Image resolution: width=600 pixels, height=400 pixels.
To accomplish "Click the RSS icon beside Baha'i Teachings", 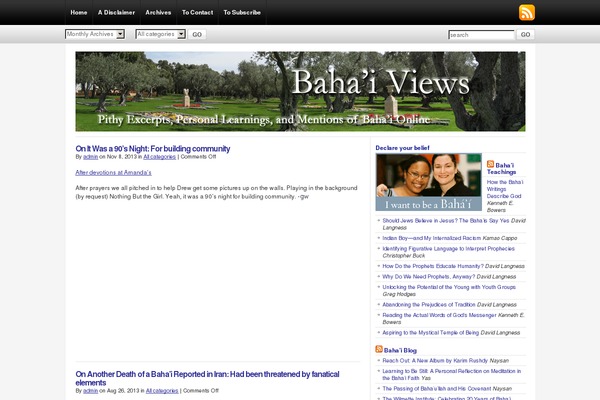I will [x=490, y=164].
